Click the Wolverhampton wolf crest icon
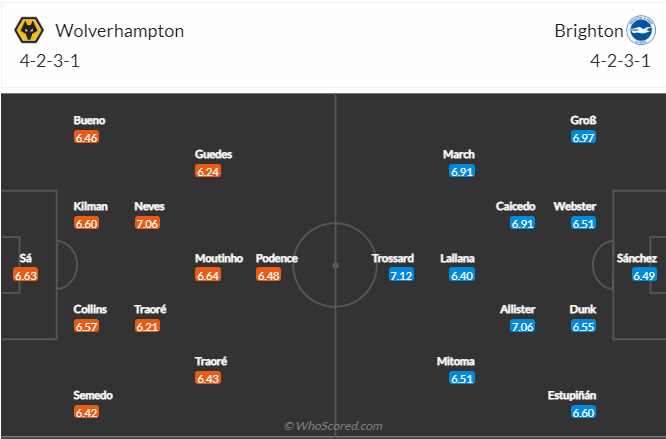666x439 pixels. coord(29,30)
